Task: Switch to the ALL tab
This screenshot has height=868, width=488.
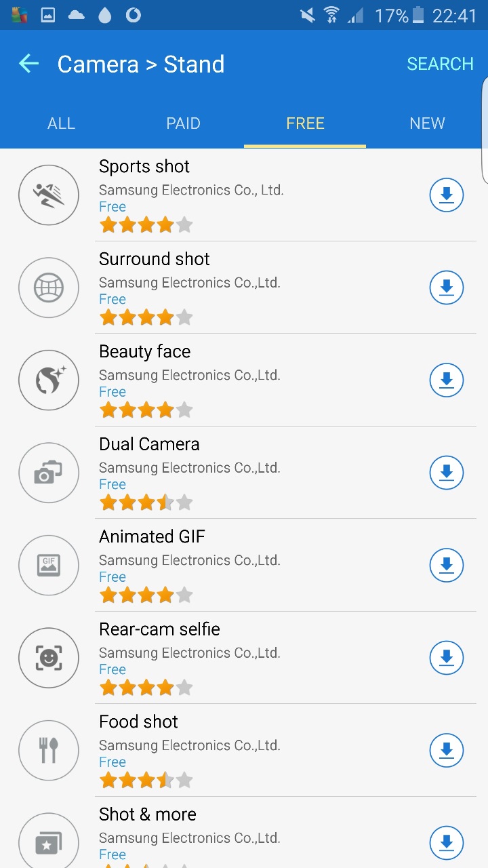Action: [61, 123]
